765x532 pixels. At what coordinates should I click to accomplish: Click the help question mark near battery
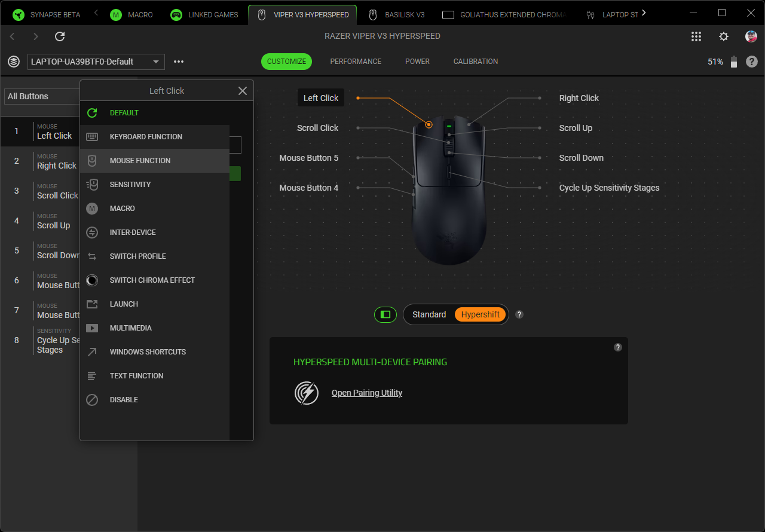[x=752, y=62]
